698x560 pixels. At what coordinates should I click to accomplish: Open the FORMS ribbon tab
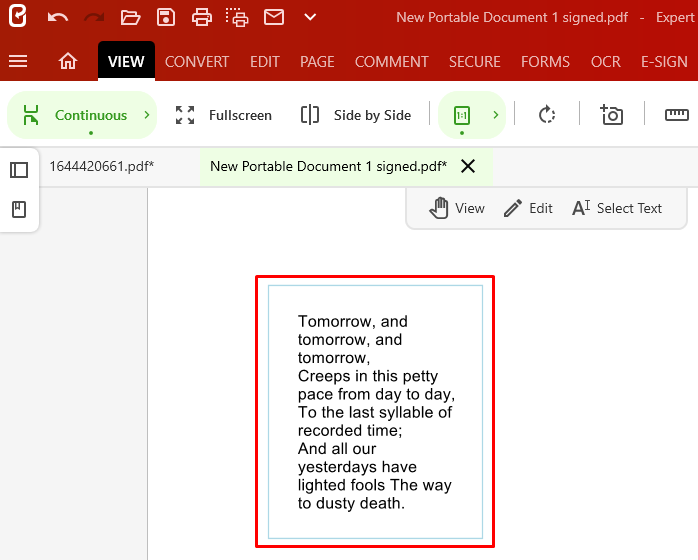pyautogui.click(x=545, y=61)
